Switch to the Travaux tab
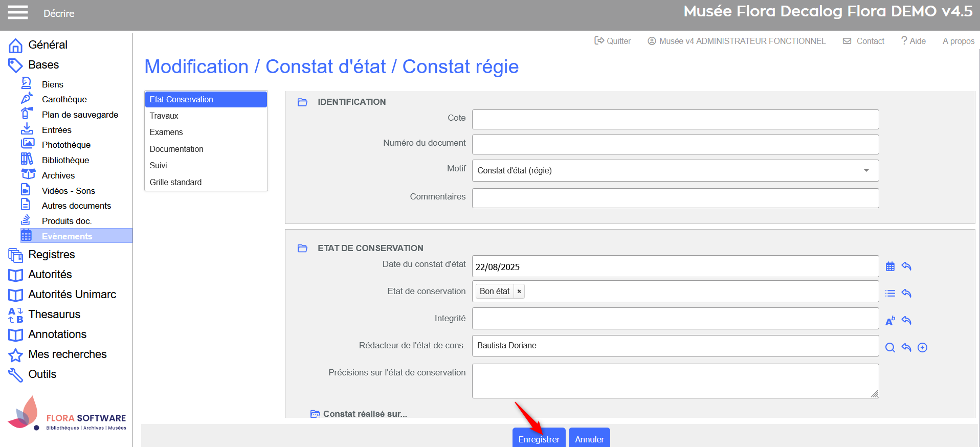Screen dimensions: 980x447 pos(164,116)
